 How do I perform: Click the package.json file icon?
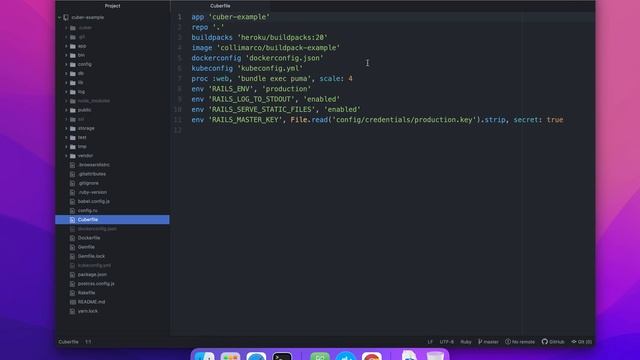coord(72,274)
